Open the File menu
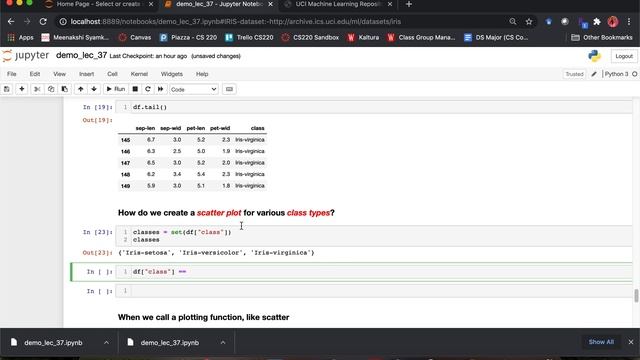 tap(11, 74)
